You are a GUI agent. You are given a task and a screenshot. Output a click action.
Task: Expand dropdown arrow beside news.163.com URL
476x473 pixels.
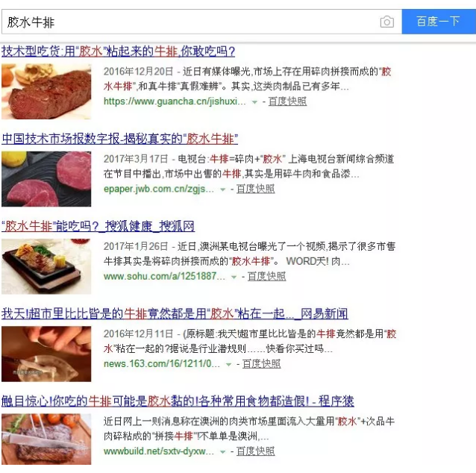[x=228, y=364]
